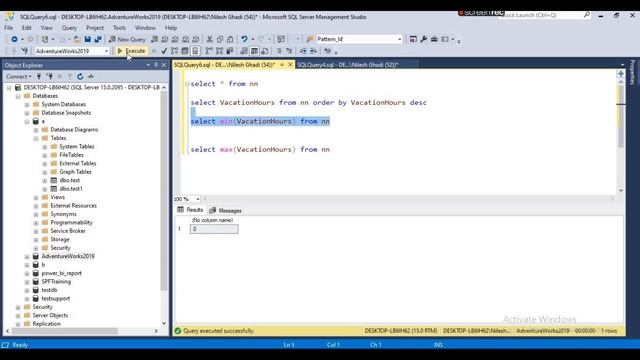This screenshot has width=640, height=360.
Task: Open the AdventureWorks2019 database dropdown
Action: pyautogui.click(x=106, y=51)
